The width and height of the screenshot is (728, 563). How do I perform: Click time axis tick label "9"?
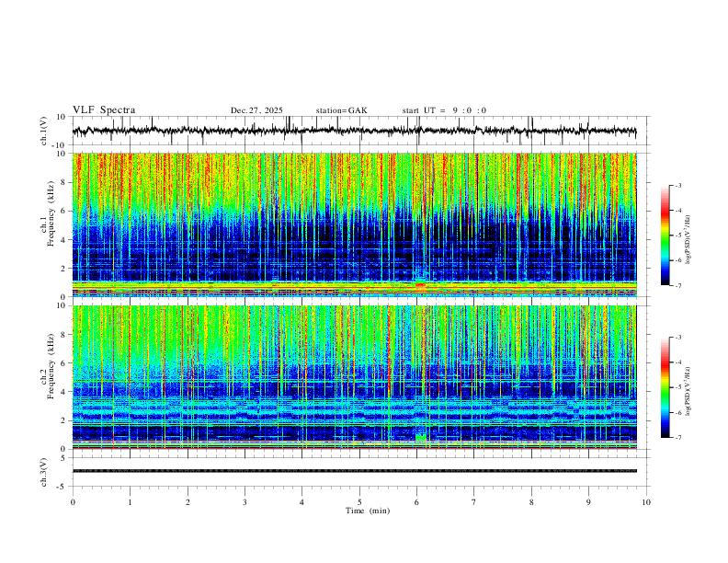588,502
